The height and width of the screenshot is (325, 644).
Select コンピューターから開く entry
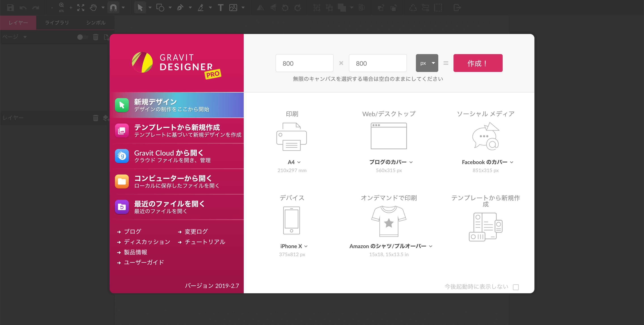pyautogui.click(x=177, y=181)
